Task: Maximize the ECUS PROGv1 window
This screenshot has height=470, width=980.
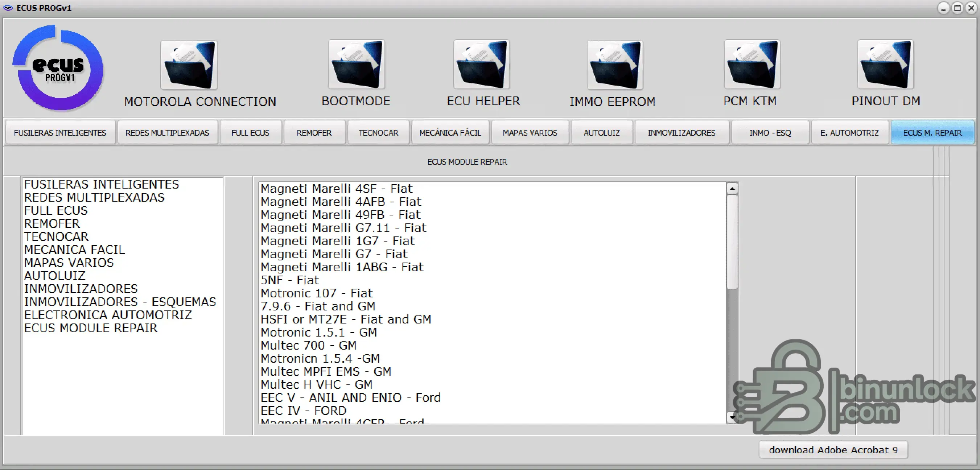Action: click(x=957, y=8)
